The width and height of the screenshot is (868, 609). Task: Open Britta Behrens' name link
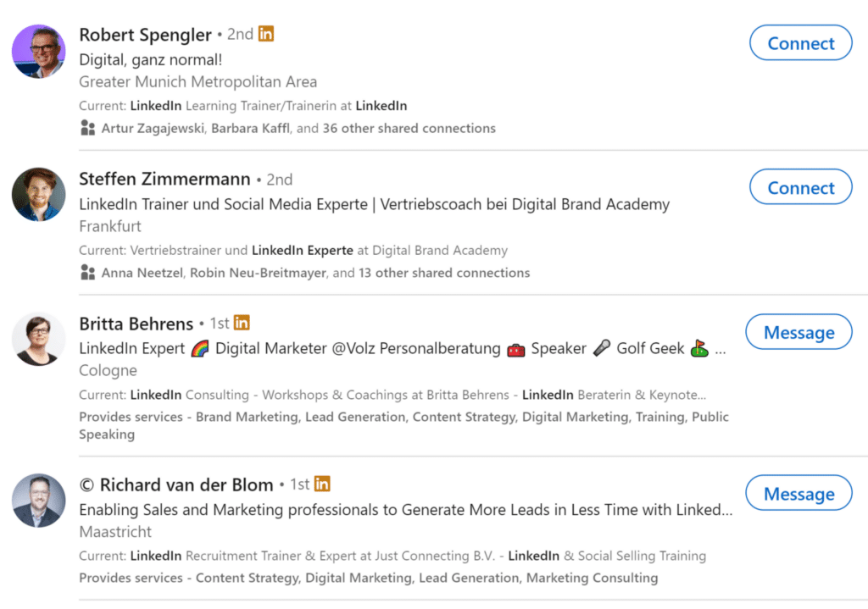coord(136,324)
